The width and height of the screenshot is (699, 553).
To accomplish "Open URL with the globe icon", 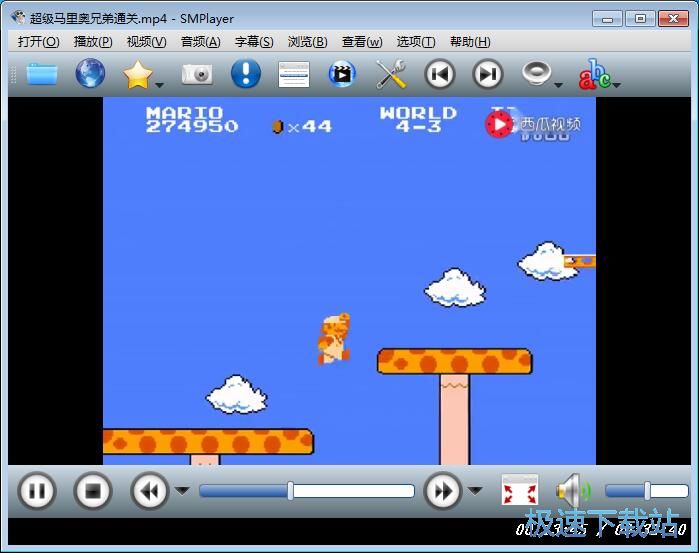I will click(90, 73).
